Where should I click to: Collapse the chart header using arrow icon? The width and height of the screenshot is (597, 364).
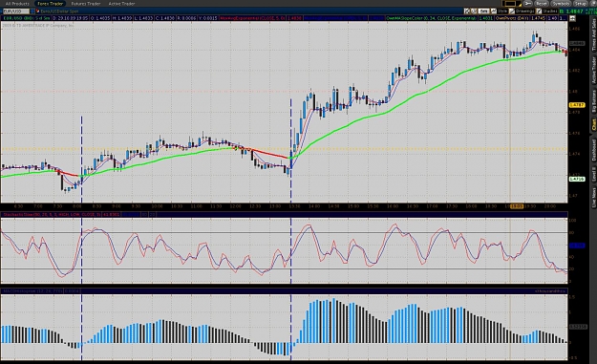(573, 18)
